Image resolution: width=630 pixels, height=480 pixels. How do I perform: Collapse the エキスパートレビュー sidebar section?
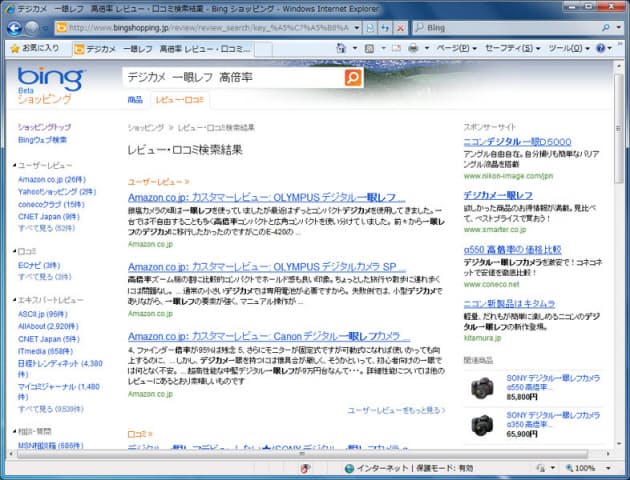pyautogui.click(x=14, y=300)
